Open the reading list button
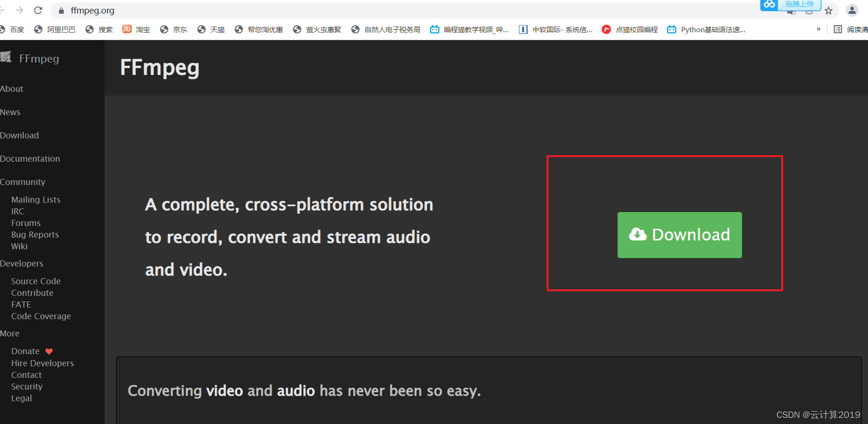Viewport: 868px width, 424px height. (x=851, y=29)
